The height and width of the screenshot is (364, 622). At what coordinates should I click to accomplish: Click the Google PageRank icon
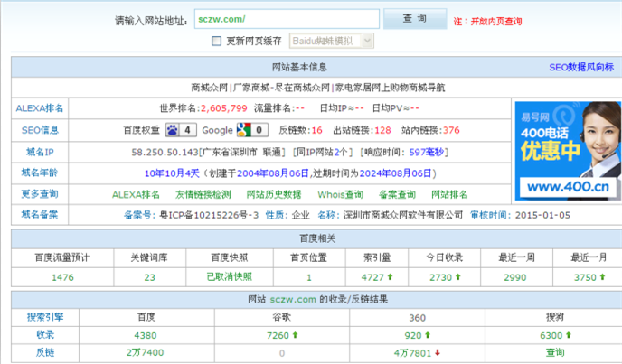pyautogui.click(x=243, y=130)
